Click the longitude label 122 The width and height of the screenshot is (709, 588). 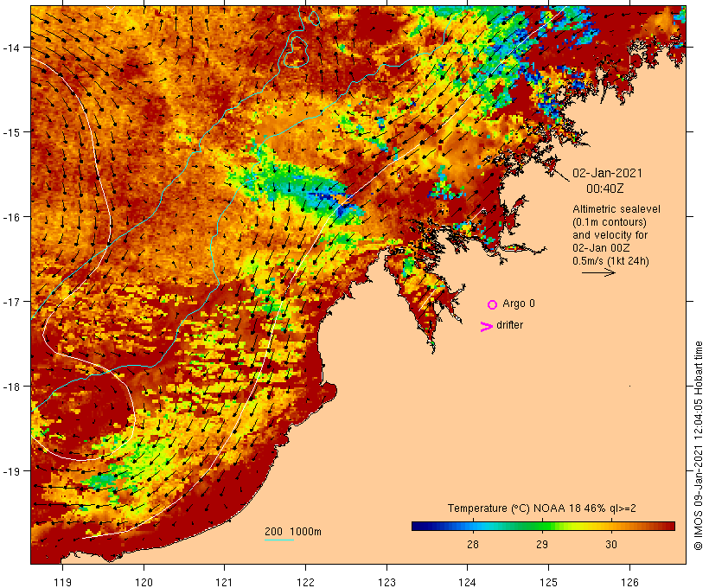306,582
